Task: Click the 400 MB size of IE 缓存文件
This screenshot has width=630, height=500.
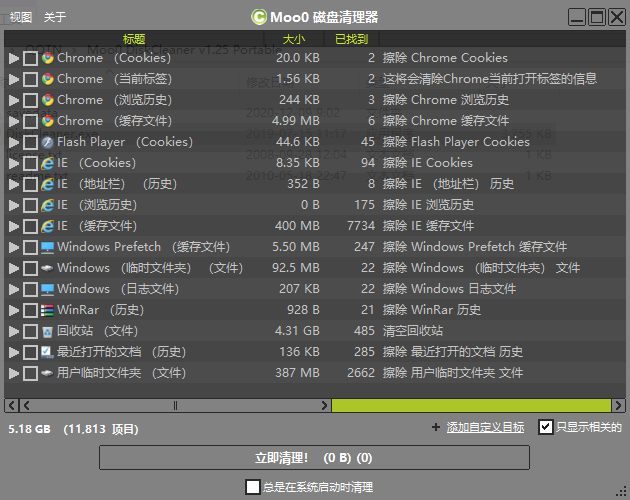Action: click(x=297, y=226)
